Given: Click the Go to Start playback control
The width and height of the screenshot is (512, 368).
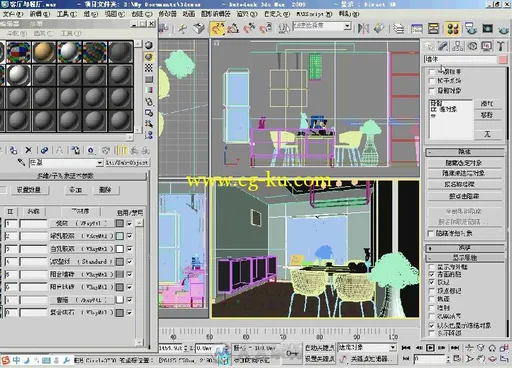Looking at the screenshot, I should tap(406, 348).
